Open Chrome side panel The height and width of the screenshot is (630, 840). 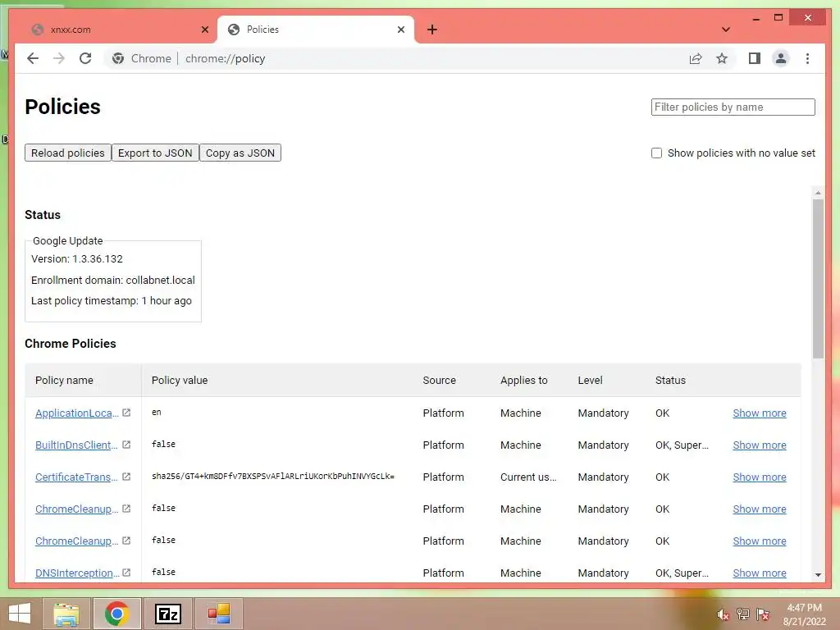(x=755, y=58)
